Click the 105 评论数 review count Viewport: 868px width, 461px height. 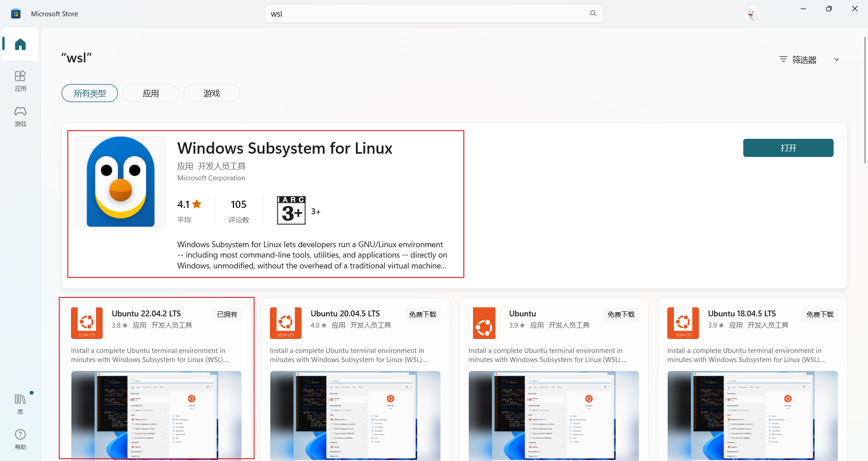[239, 211]
